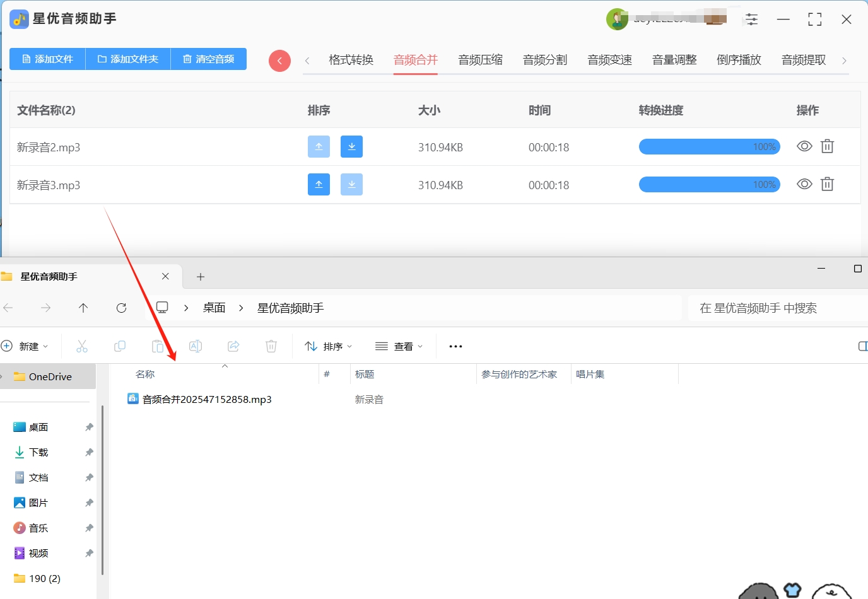Expand chevron before 星优音频助手 in address path

coord(241,308)
